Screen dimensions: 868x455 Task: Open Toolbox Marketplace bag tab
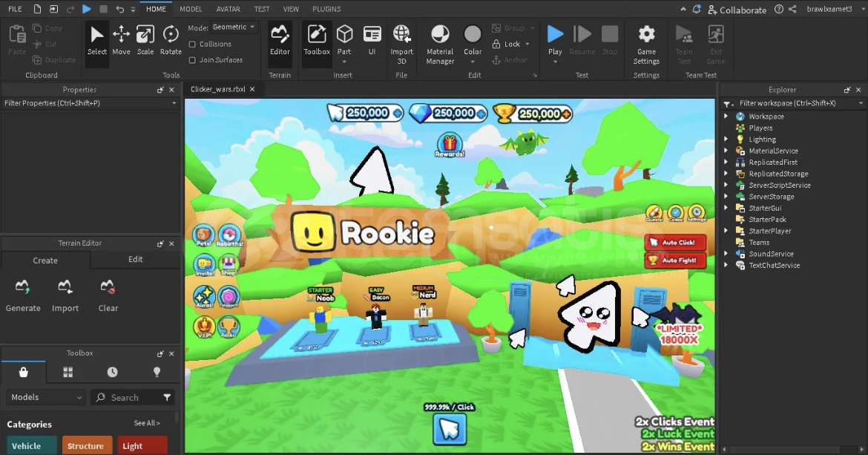tap(23, 372)
